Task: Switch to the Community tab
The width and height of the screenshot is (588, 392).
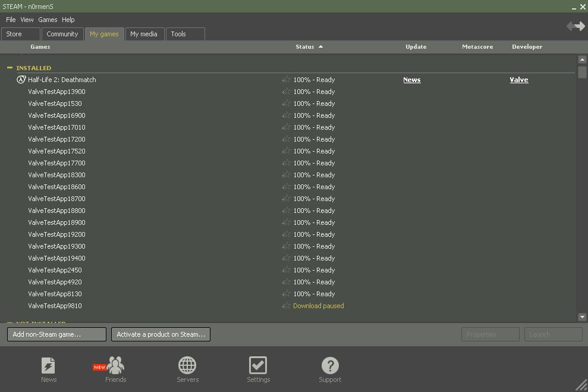Action: [x=62, y=34]
